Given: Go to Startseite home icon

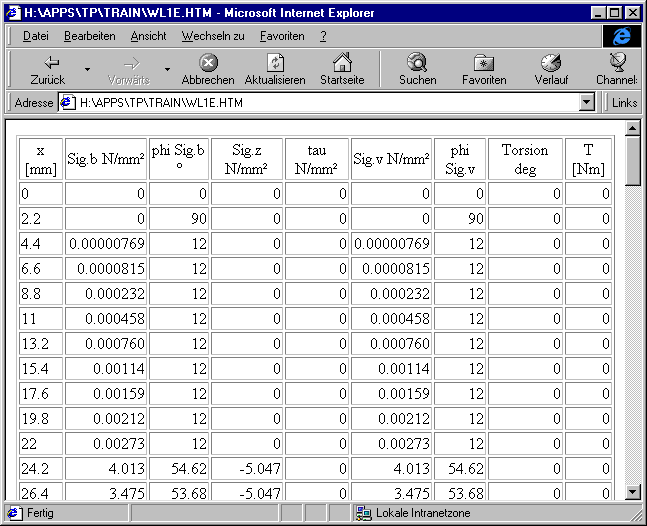Looking at the screenshot, I should (x=342, y=63).
